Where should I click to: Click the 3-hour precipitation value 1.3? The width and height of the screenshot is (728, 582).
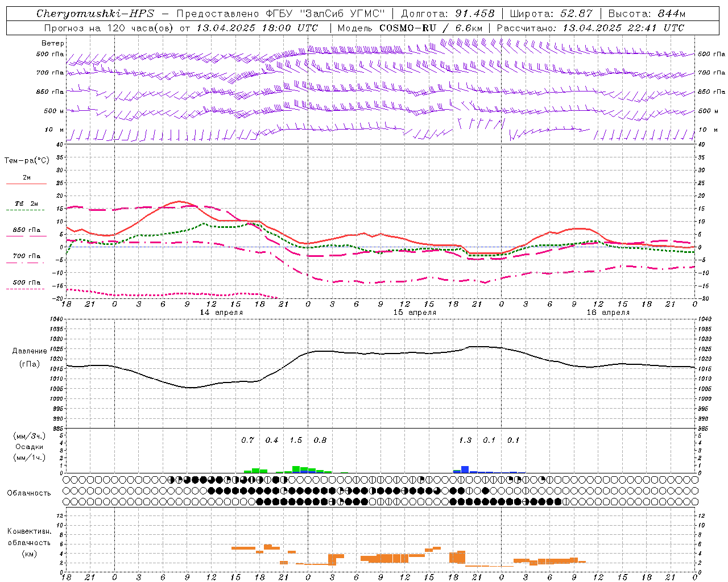(x=465, y=440)
